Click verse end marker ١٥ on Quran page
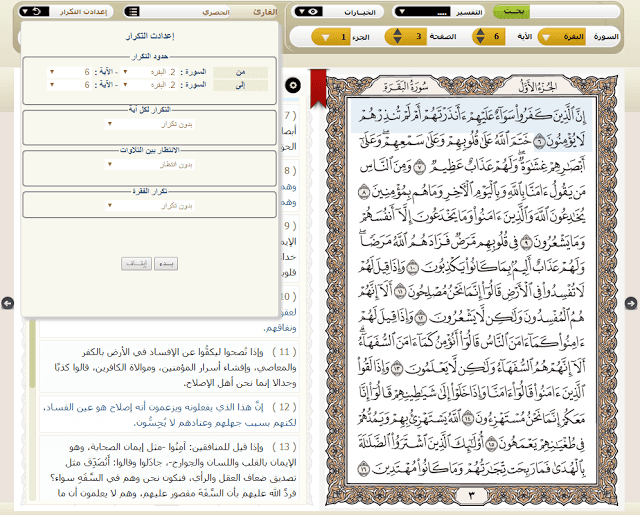Screen dimensions: 640x515 click(491, 443)
